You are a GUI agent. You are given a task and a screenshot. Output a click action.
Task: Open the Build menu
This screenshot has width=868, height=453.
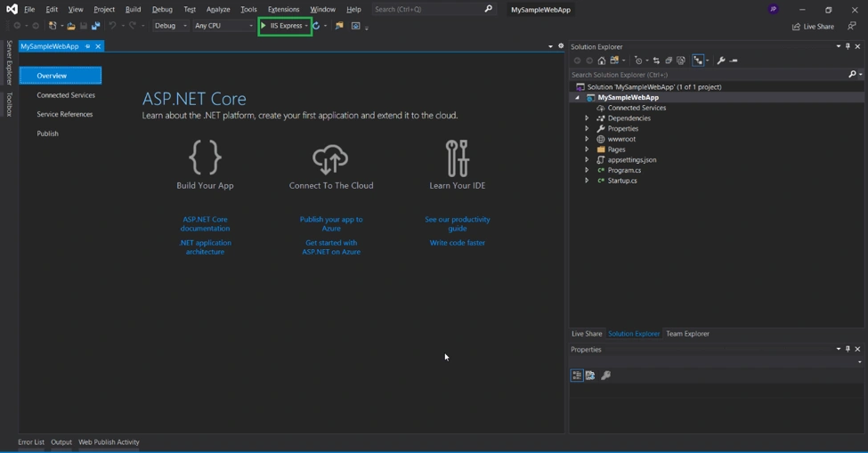pos(133,10)
